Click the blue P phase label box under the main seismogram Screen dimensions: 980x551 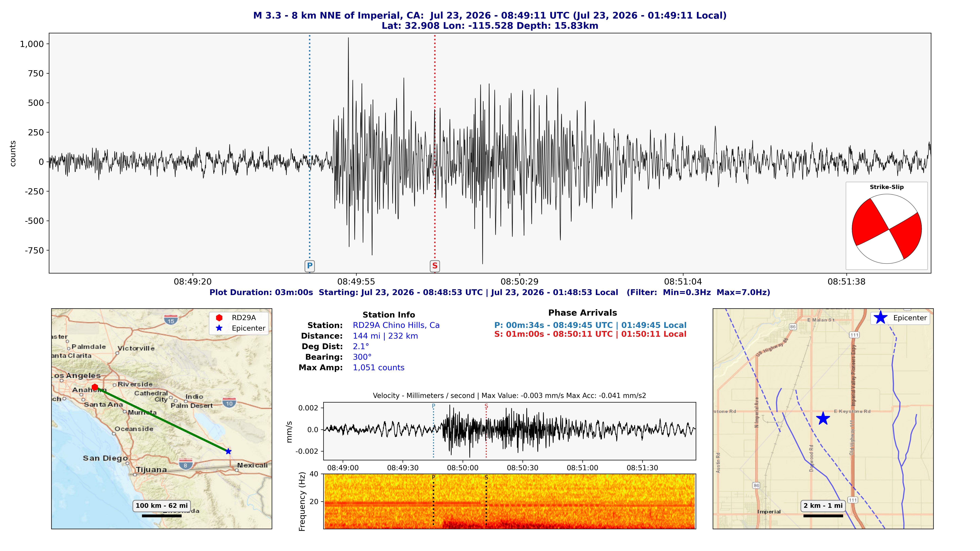coord(310,266)
